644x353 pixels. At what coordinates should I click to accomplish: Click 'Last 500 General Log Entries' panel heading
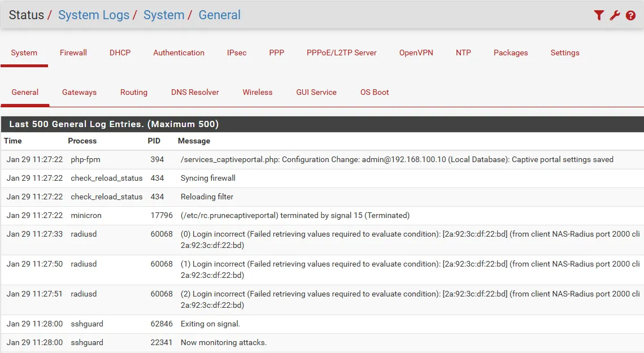coord(114,124)
